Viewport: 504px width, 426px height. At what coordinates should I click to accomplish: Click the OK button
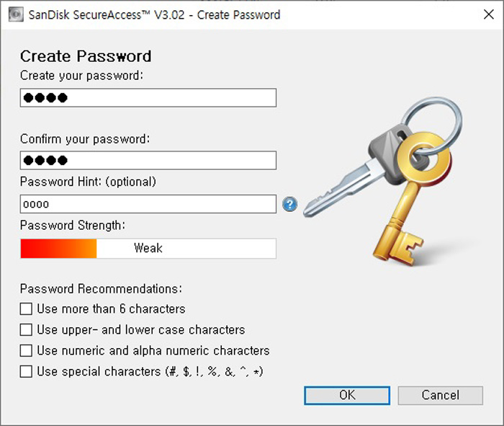347,396
